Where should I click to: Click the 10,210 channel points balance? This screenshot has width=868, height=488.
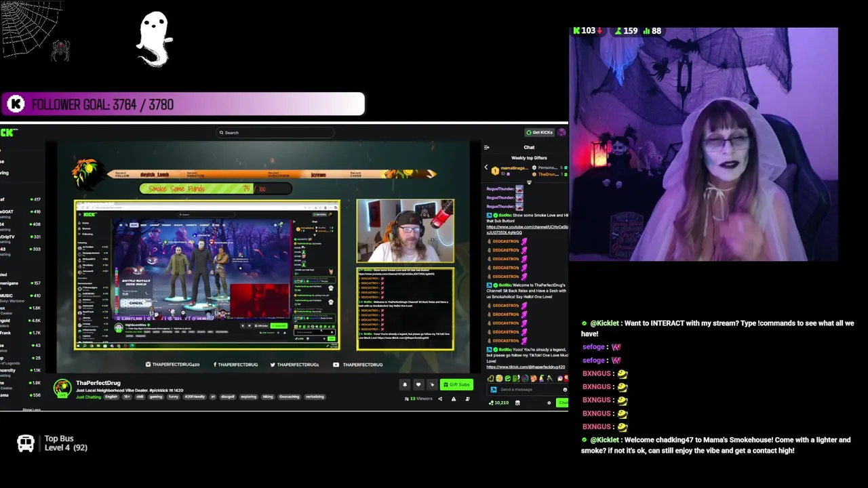[x=498, y=403]
